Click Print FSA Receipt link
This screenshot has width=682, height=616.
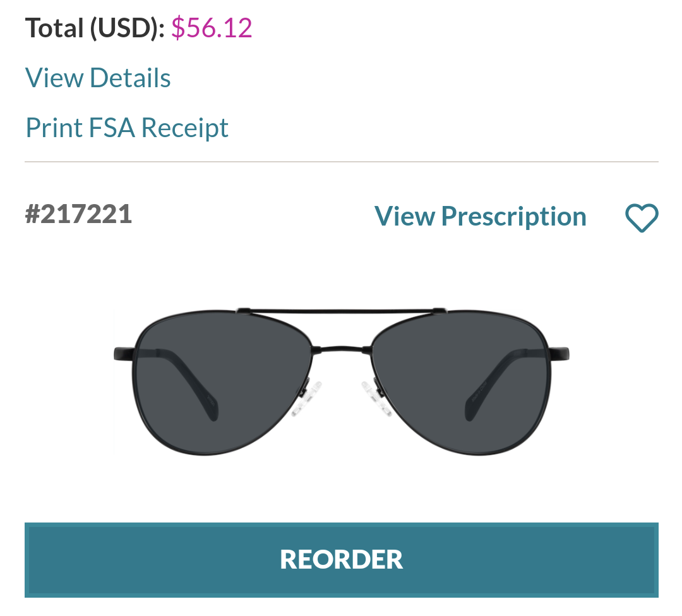[126, 128]
